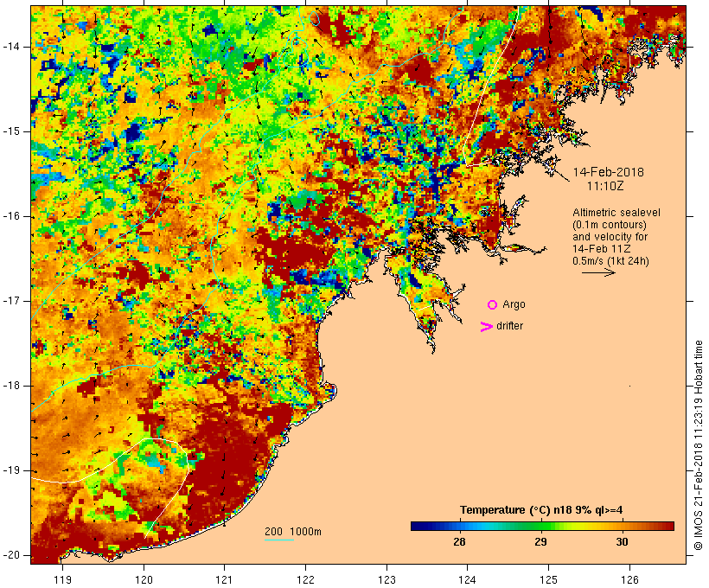Image resolution: width=709 pixels, height=588 pixels.
Task: Click the '(0.1m contours)' caption line
Action: (x=609, y=225)
